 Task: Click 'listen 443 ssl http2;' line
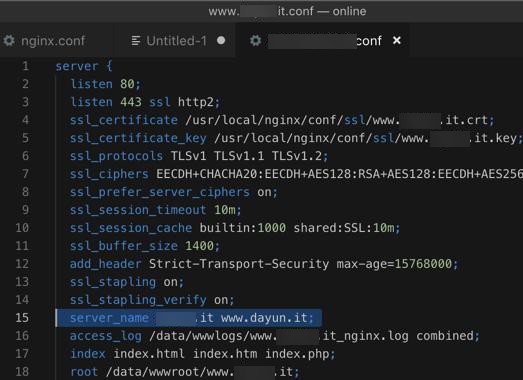click(145, 102)
